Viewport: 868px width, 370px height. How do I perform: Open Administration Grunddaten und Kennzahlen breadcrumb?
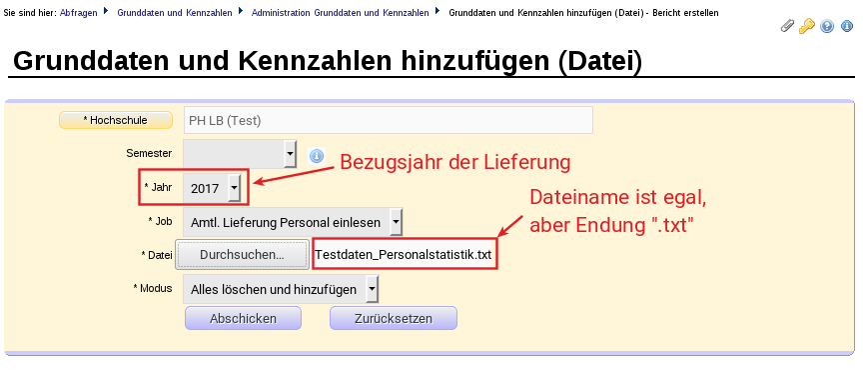[x=340, y=13]
